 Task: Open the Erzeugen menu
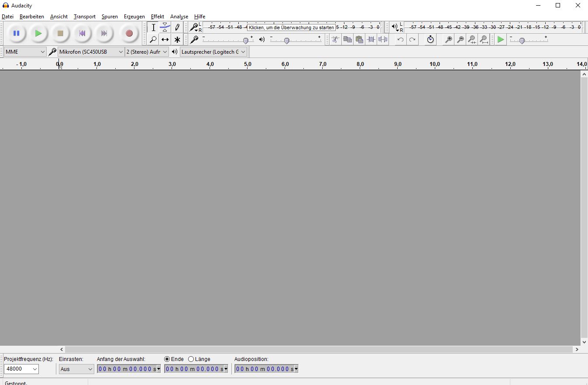point(134,17)
